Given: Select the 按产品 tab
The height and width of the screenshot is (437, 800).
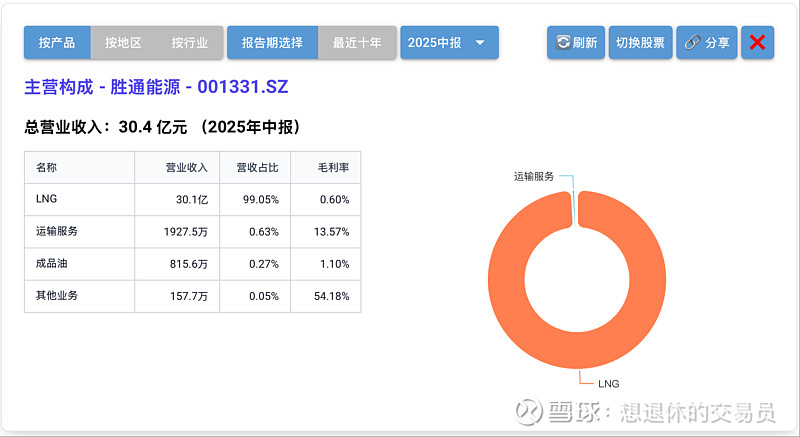Looking at the screenshot, I should 57,42.
